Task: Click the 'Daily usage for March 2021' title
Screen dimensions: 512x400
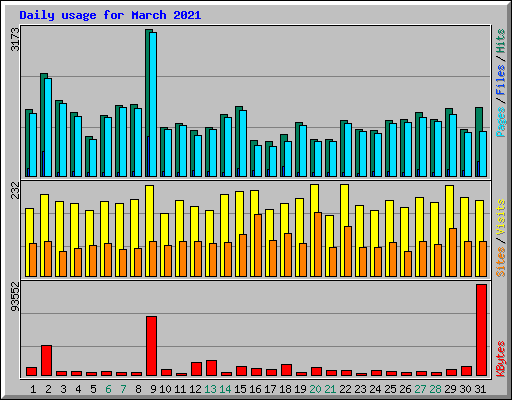Action: point(110,15)
